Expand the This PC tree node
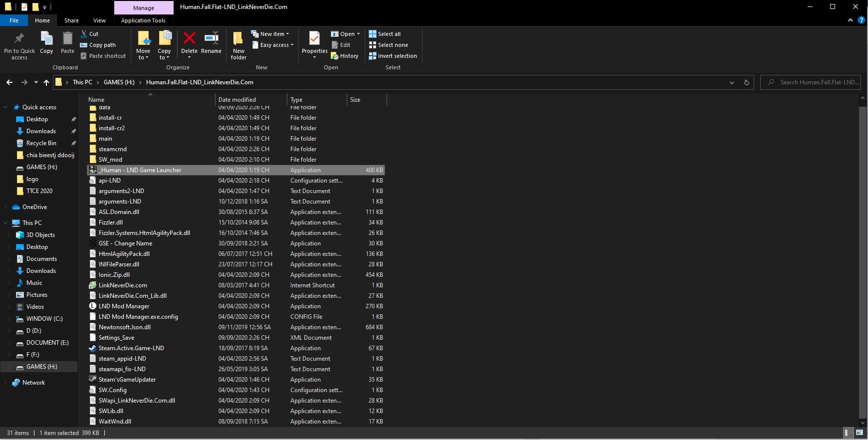 point(5,223)
